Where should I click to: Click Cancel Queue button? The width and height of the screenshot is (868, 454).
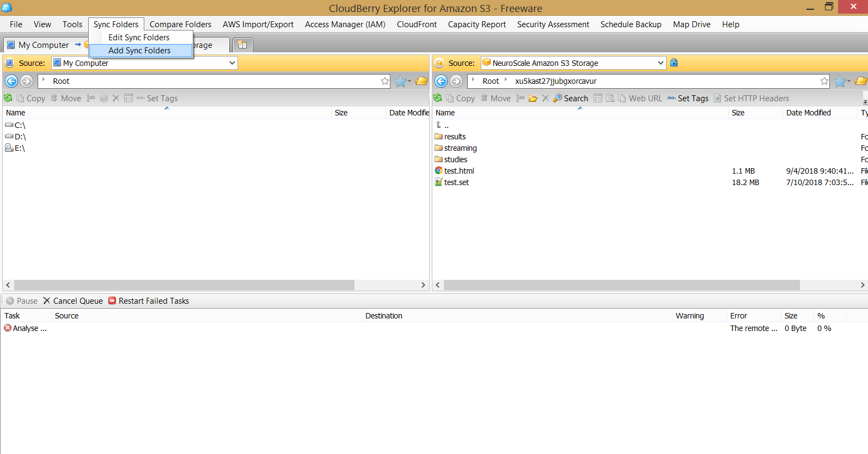pyautogui.click(x=73, y=301)
